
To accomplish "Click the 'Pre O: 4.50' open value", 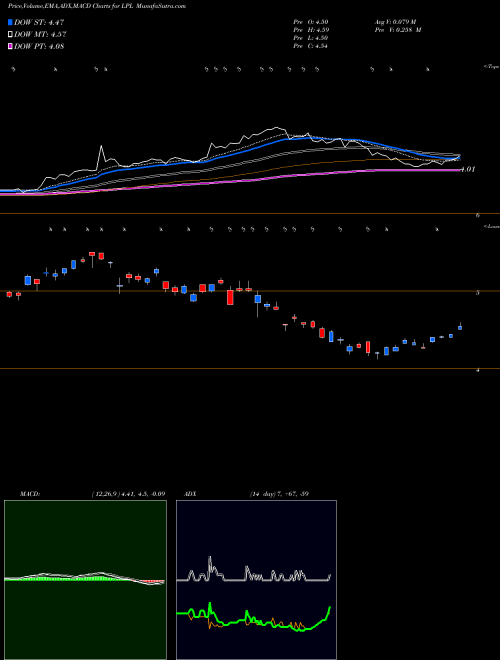I will tap(311, 22).
